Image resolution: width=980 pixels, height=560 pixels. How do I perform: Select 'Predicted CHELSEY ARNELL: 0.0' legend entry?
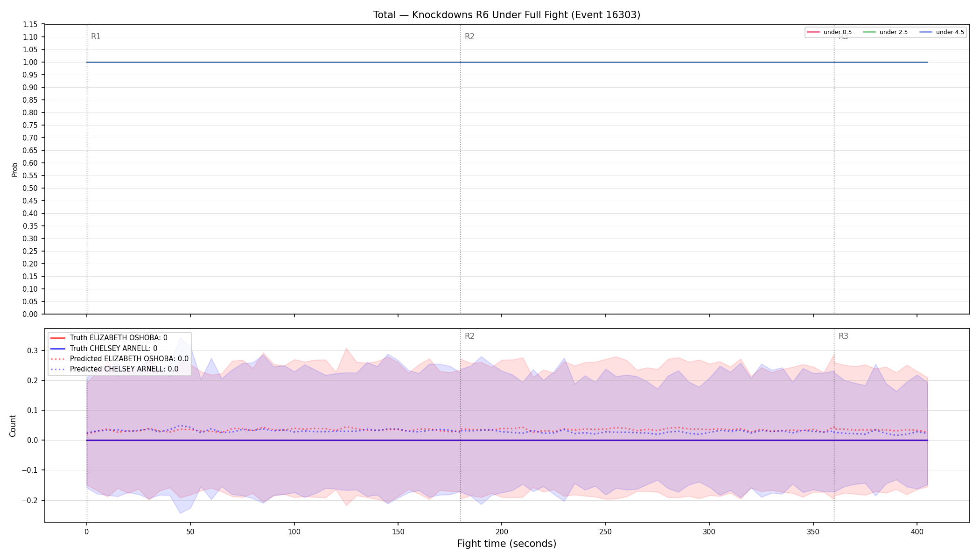point(114,369)
